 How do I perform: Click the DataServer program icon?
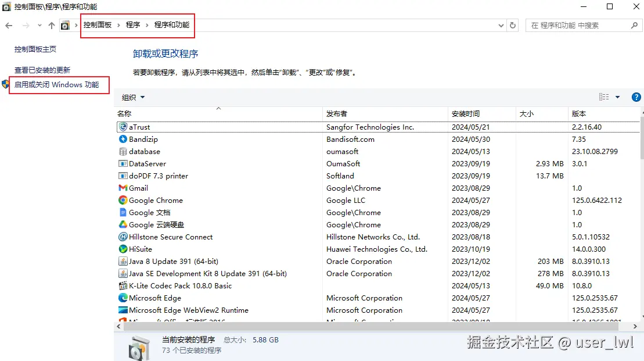tap(123, 164)
